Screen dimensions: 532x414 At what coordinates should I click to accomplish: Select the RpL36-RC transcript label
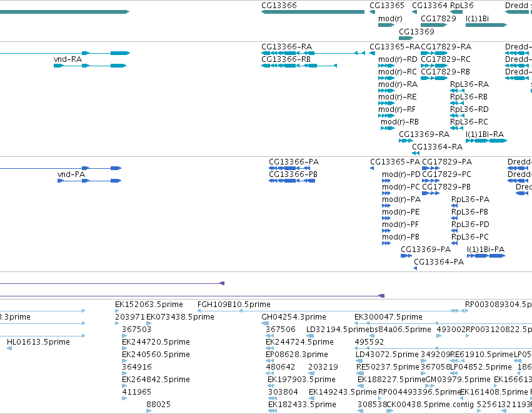tap(469, 122)
